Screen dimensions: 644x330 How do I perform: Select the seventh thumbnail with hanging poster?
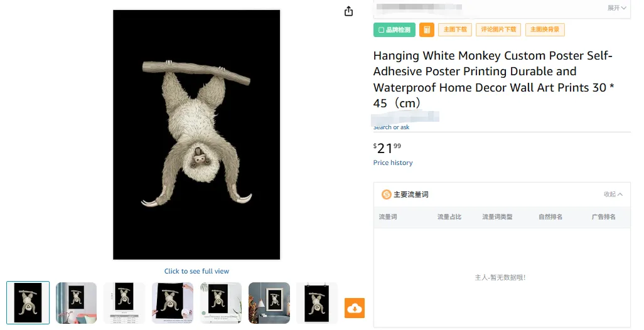pyautogui.click(x=317, y=303)
